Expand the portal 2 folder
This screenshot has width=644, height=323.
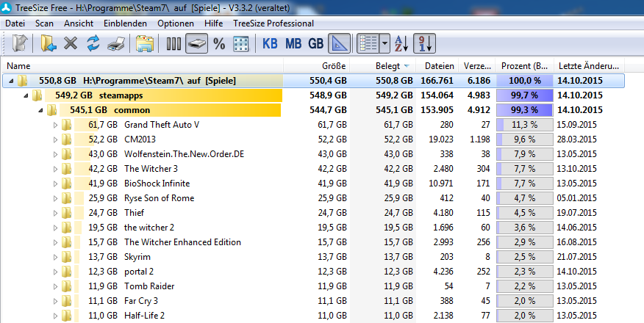tap(55, 272)
